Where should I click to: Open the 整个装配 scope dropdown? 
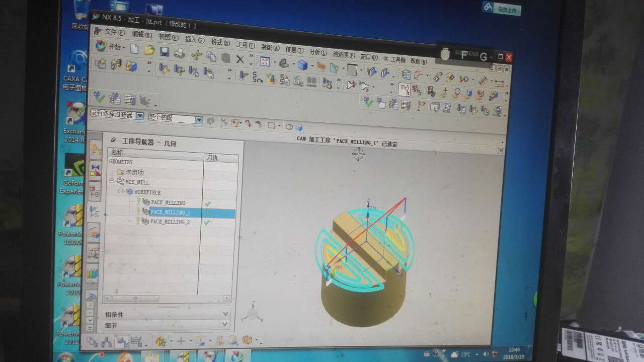coord(175,118)
